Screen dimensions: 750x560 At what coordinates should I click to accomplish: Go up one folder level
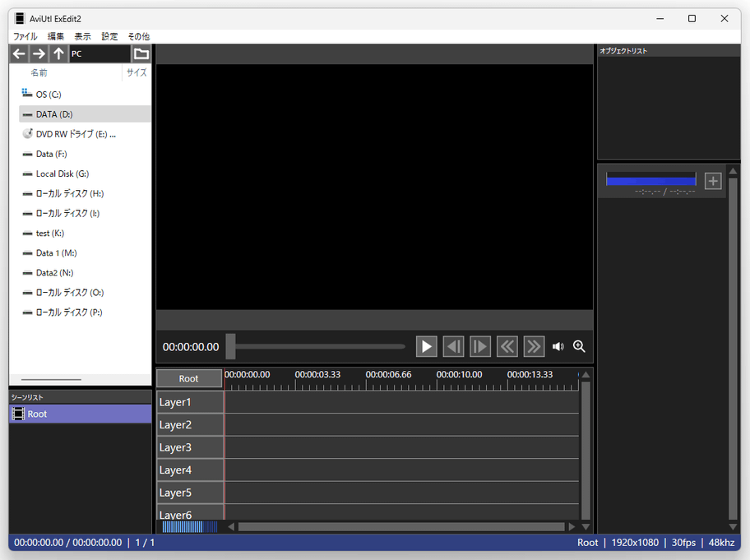[58, 53]
